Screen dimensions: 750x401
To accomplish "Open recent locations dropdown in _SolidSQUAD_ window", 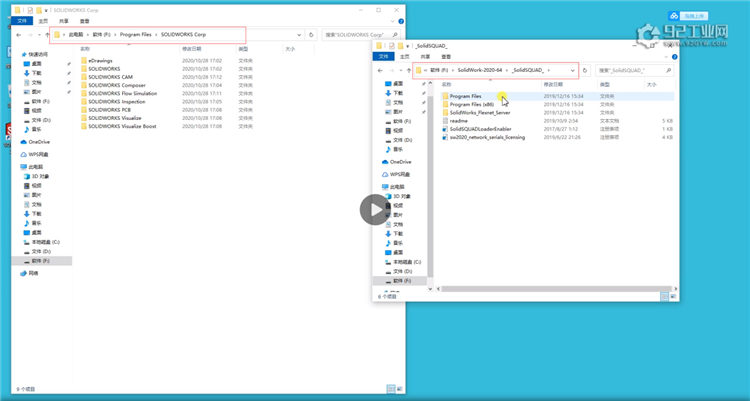I will click(x=401, y=70).
